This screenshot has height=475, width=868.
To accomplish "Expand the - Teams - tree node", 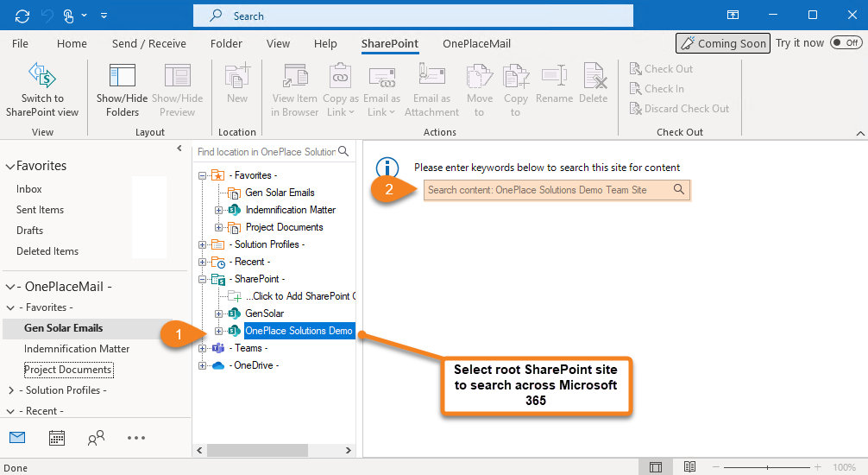I will 202,349.
